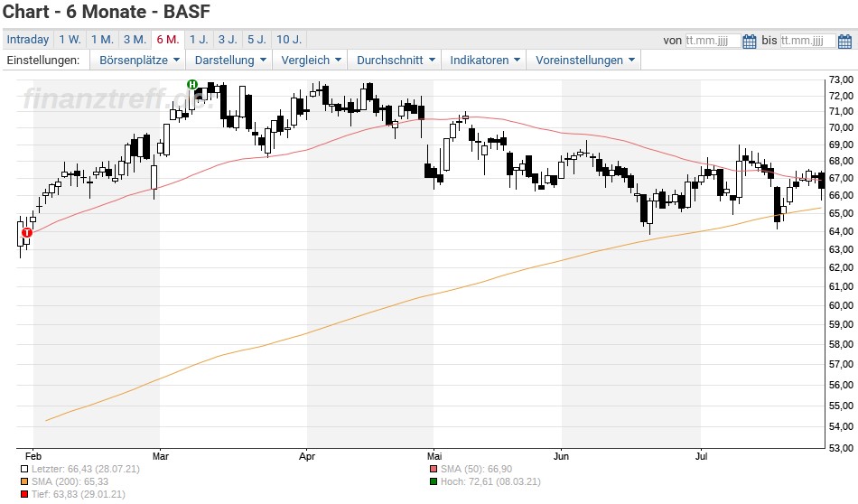
Task: Open the Börsenplätze dropdown
Action: point(139,61)
